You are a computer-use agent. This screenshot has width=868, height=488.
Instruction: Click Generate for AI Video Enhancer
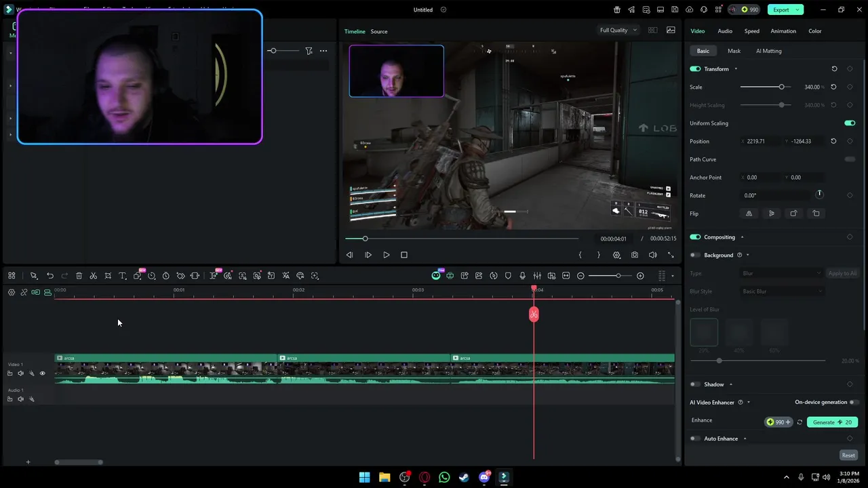point(833,422)
